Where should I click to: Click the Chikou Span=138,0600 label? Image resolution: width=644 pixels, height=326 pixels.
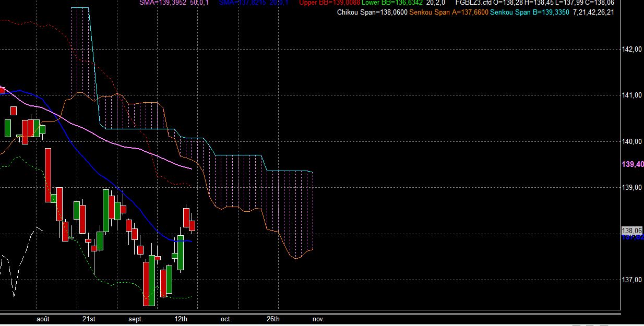click(x=373, y=12)
